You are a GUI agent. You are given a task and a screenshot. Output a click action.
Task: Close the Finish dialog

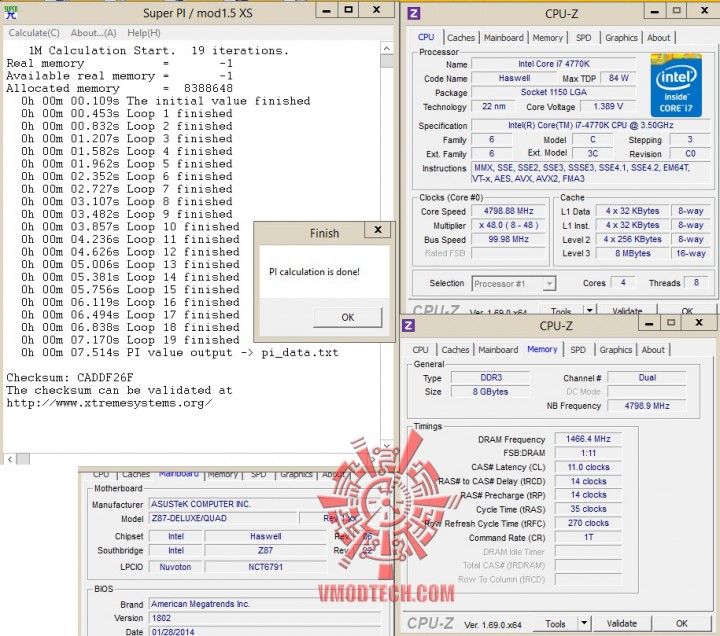(377, 230)
